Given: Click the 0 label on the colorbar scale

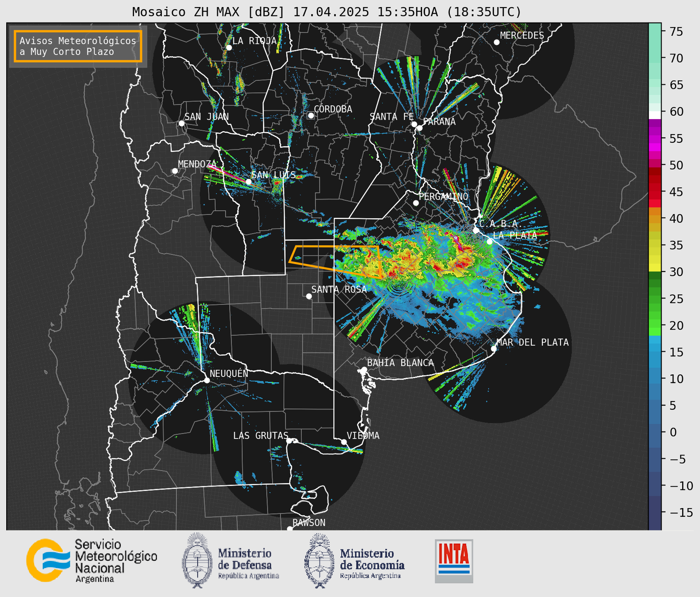Looking at the screenshot, I should pyautogui.click(x=673, y=432).
